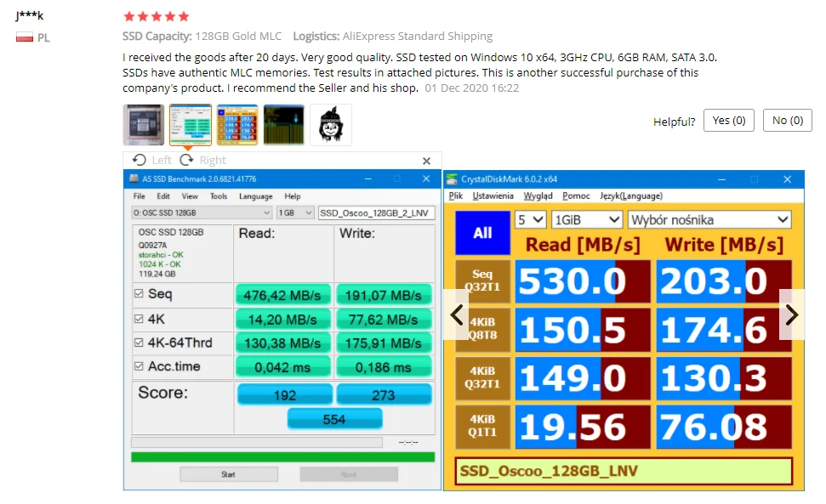Viewport: 826px width, 504px height.
Task: Open CrystalDiskMark results thumbnail
Action: pos(237,125)
